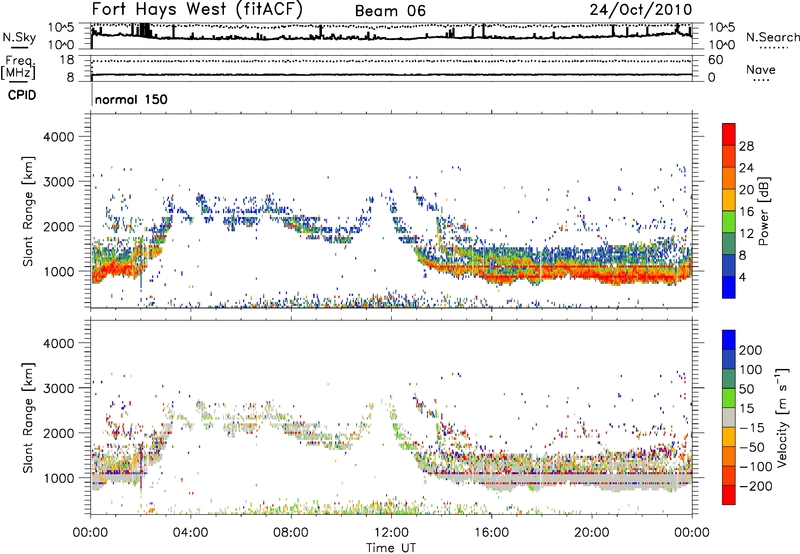Click the "04:00" time axis label
800x554 pixels.
pyautogui.click(x=190, y=533)
